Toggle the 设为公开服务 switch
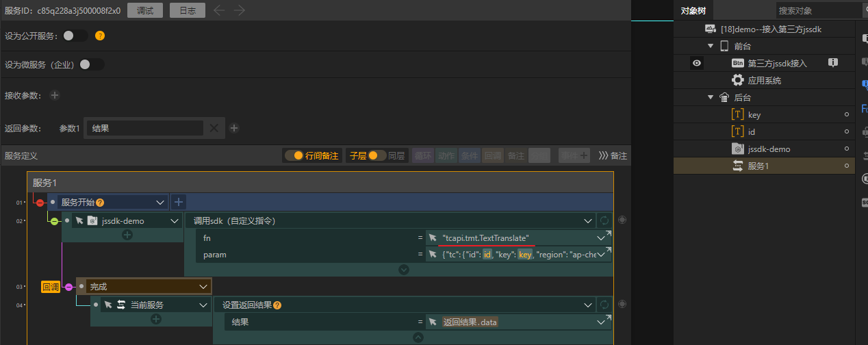868x345 pixels. (75, 36)
